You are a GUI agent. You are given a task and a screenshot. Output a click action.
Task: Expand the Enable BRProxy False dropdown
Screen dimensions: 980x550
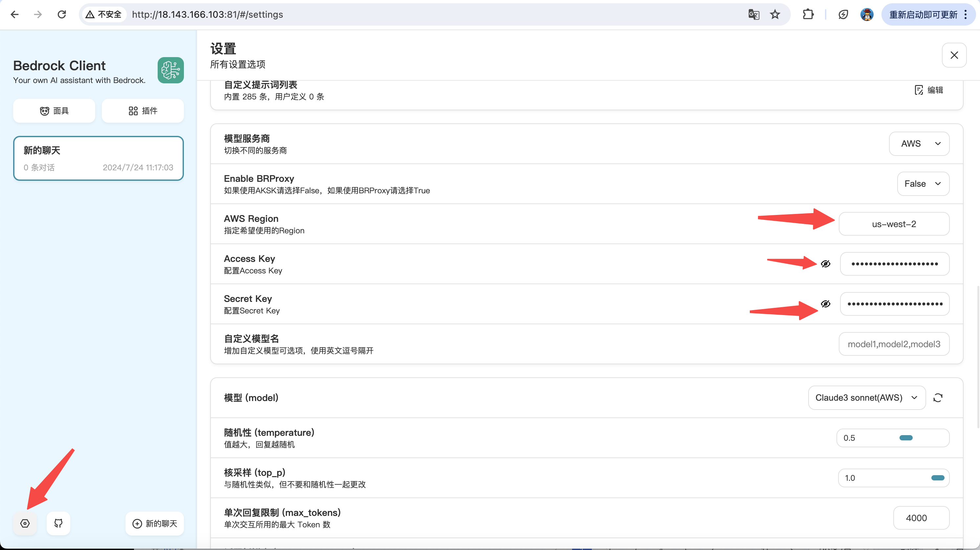(x=923, y=183)
